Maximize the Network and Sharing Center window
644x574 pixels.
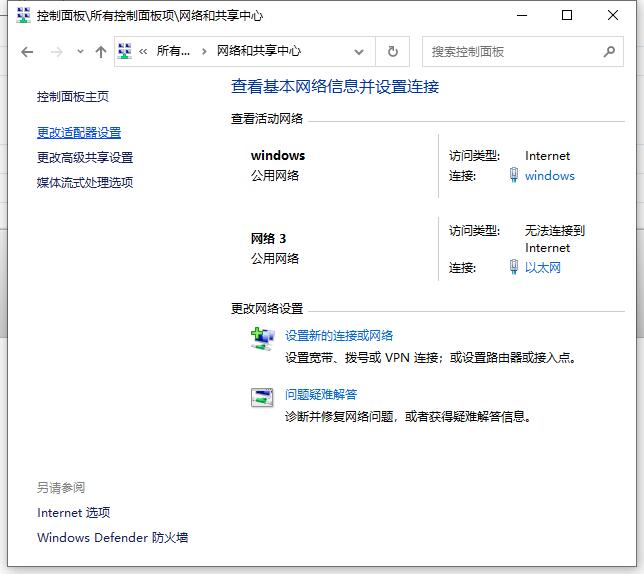pos(567,16)
